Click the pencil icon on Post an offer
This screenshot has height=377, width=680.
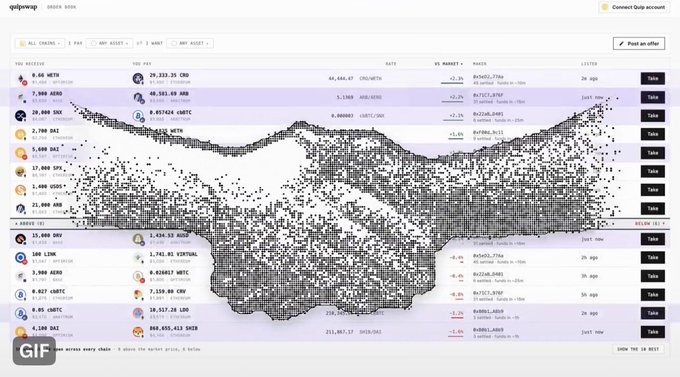621,43
